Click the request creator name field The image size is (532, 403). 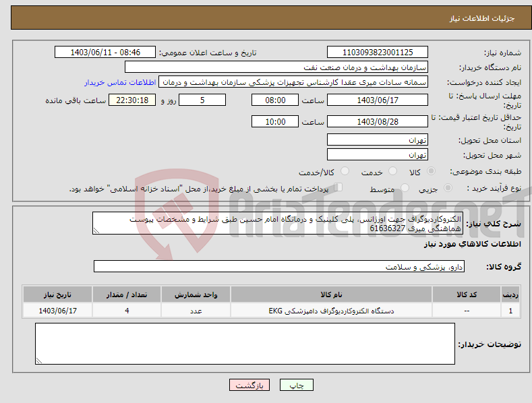293,82
